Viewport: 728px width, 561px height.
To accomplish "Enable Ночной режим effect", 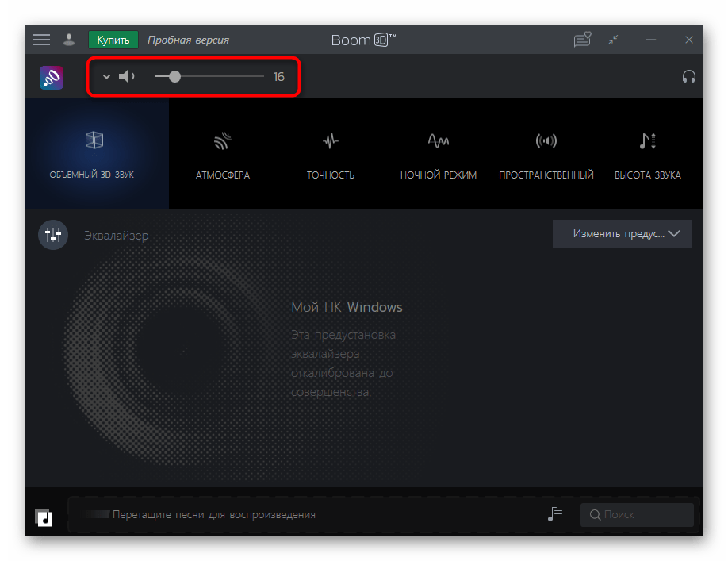I will click(x=439, y=154).
